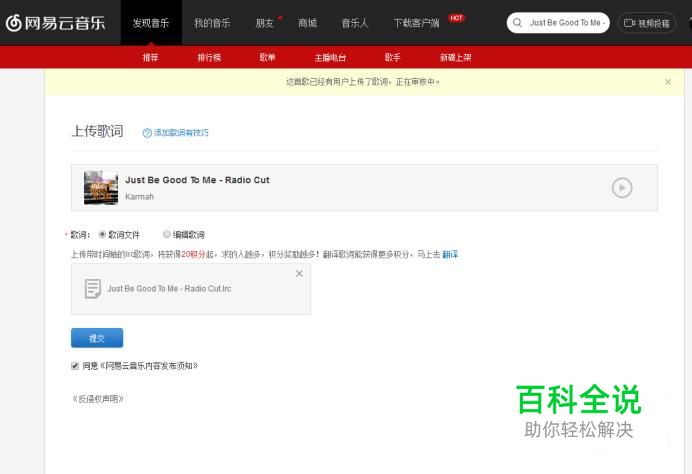Viewport: 692px width, 474px height.
Task: Toggle the 同意 agreement checkbox
Action: coord(75,365)
